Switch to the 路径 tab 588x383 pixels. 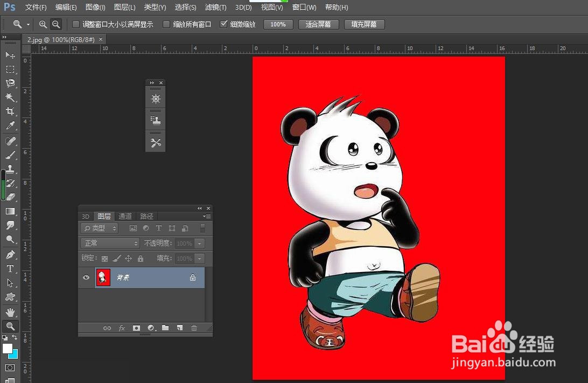[146, 216]
